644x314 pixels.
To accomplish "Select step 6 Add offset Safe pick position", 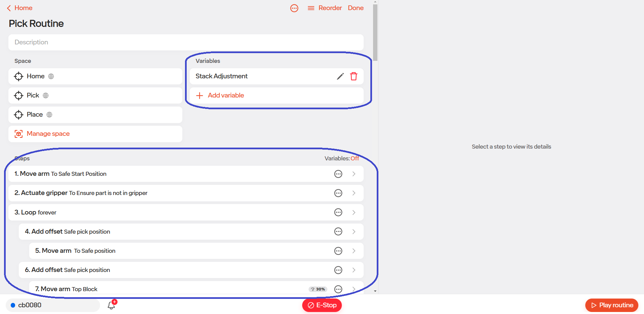I will [x=191, y=270].
